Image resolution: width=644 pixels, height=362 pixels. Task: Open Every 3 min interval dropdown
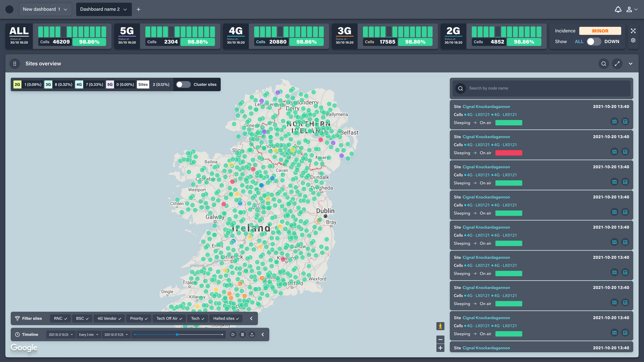point(89,335)
